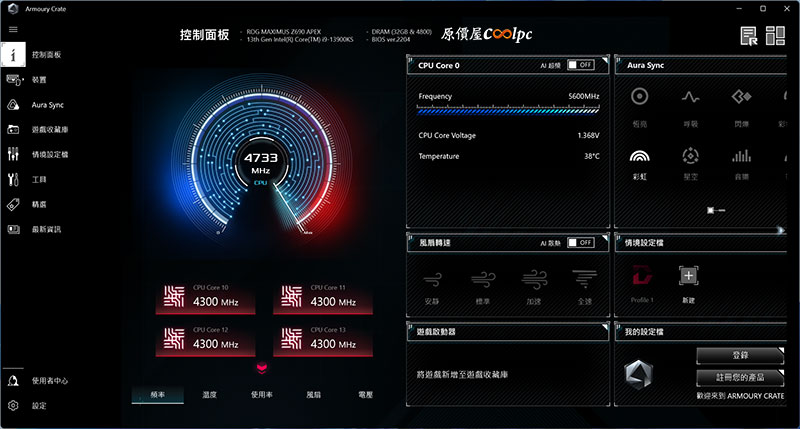
Task: Select CPU Core 12 frequency card
Action: coord(206,340)
